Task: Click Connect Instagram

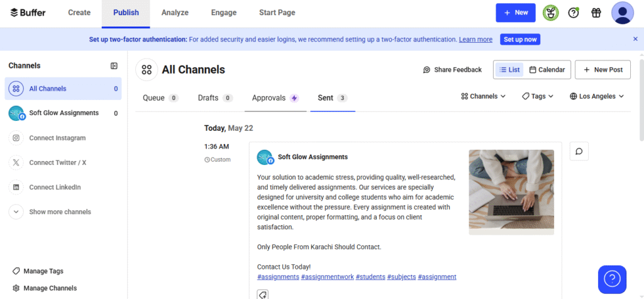Action: (57, 138)
